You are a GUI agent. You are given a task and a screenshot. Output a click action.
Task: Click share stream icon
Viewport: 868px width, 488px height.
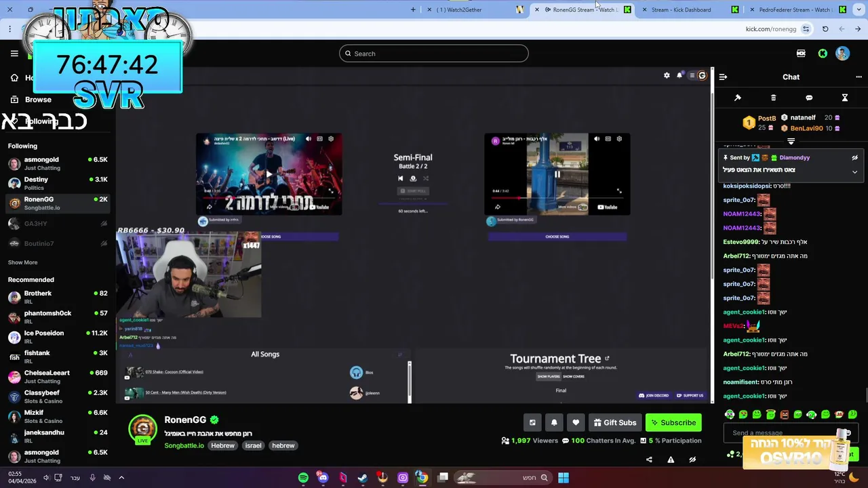point(649,460)
